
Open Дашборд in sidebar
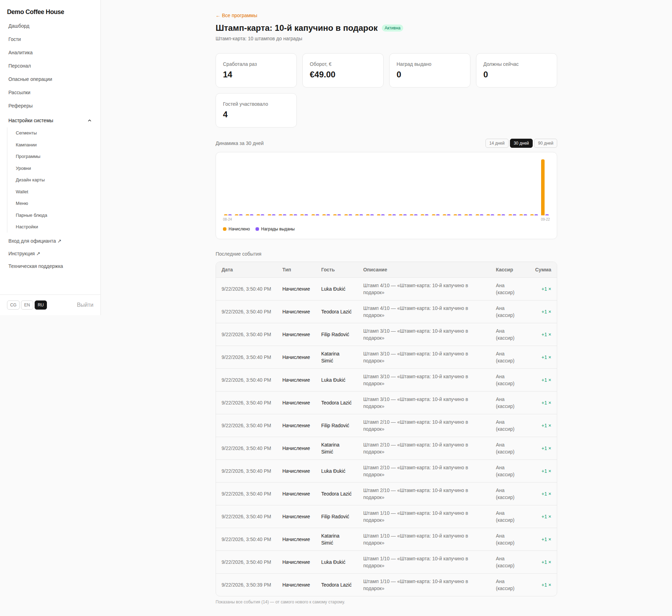pyautogui.click(x=19, y=26)
